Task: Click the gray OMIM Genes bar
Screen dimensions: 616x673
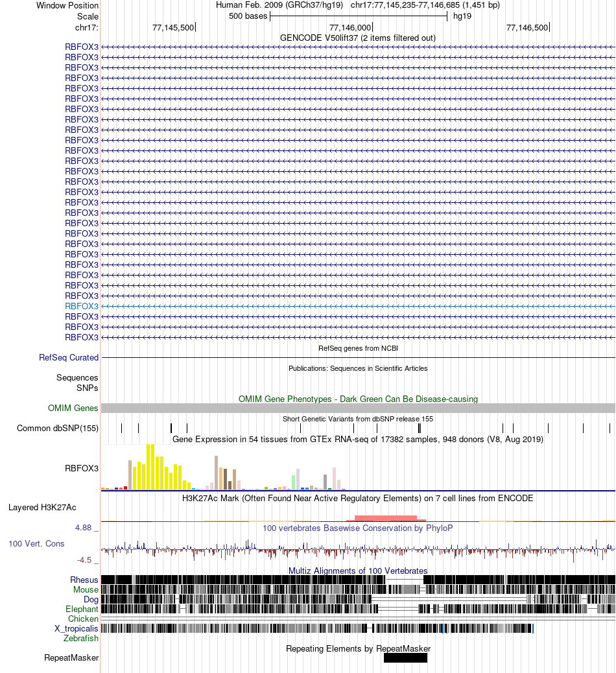Action: click(358, 408)
